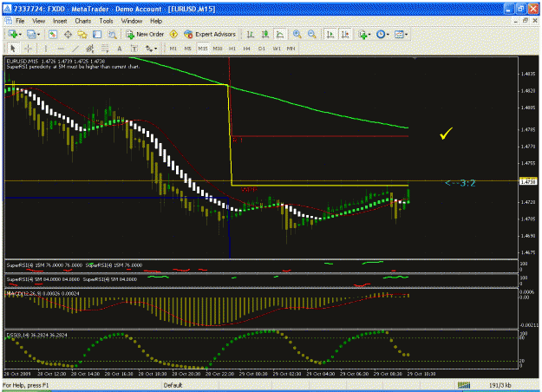The image size is (542, 392).
Task: Open the Market Watch window icon
Action: pyautogui.click(x=53, y=34)
